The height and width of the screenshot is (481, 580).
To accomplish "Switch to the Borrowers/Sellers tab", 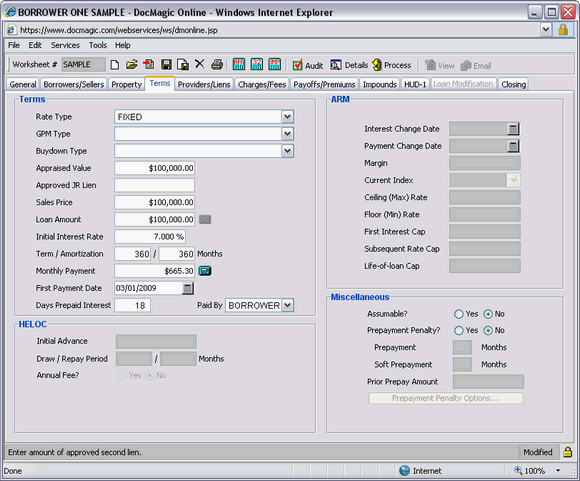I will point(74,84).
